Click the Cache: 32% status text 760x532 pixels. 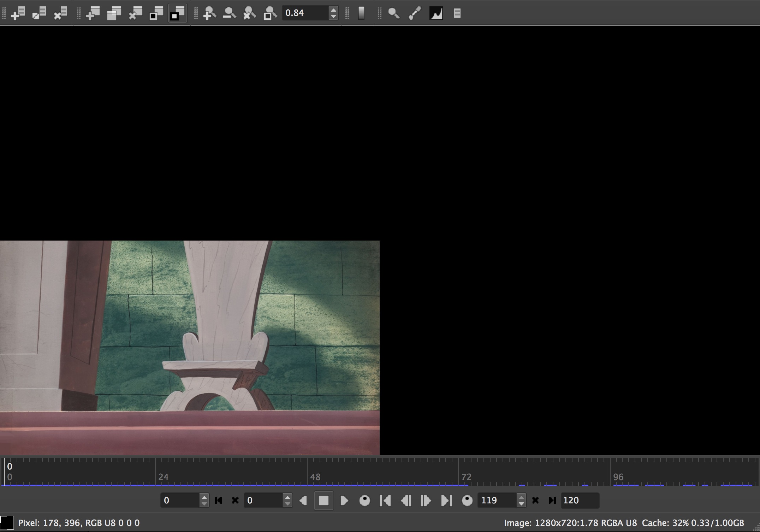[693, 523]
